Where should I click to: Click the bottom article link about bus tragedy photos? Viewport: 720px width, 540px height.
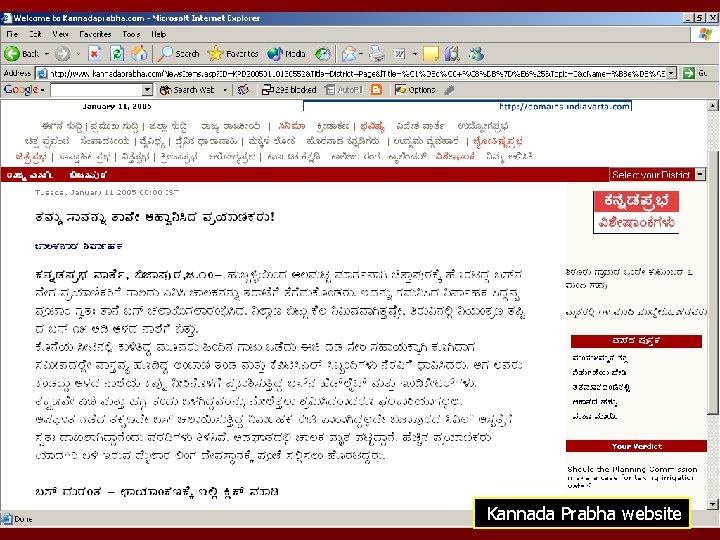(x=157, y=492)
